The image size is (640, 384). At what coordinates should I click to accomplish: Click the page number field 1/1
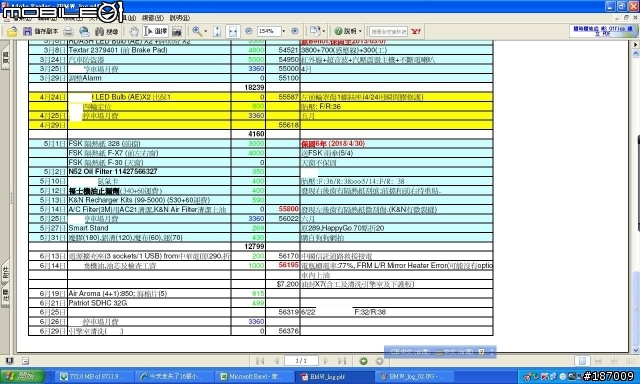coord(301,361)
